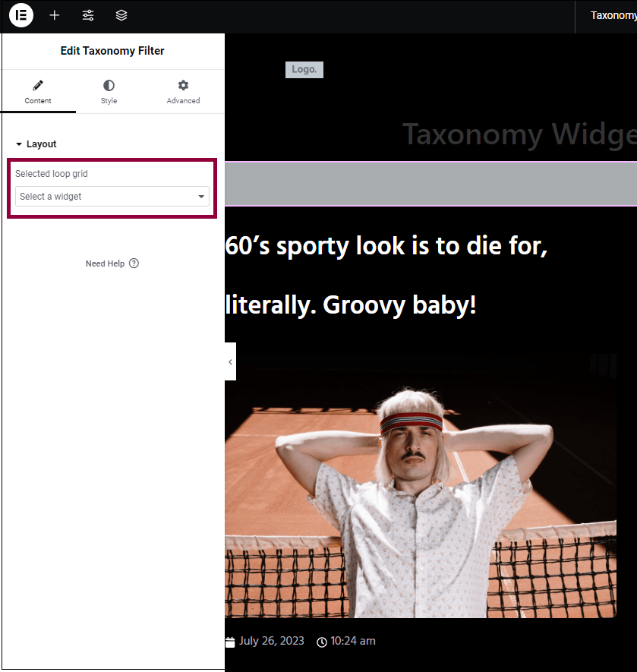
Task: Open the Select a widget dropdown
Action: point(112,197)
